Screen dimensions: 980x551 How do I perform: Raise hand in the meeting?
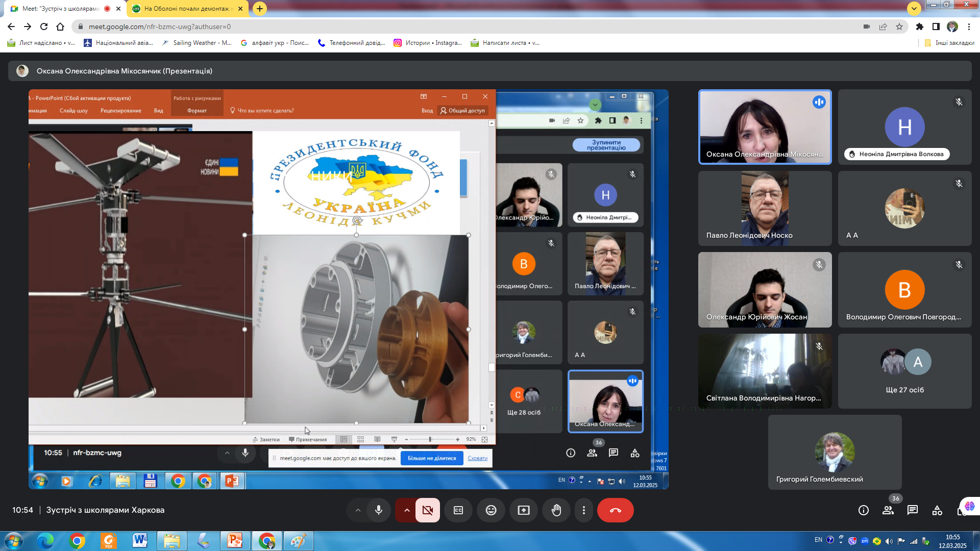point(556,510)
